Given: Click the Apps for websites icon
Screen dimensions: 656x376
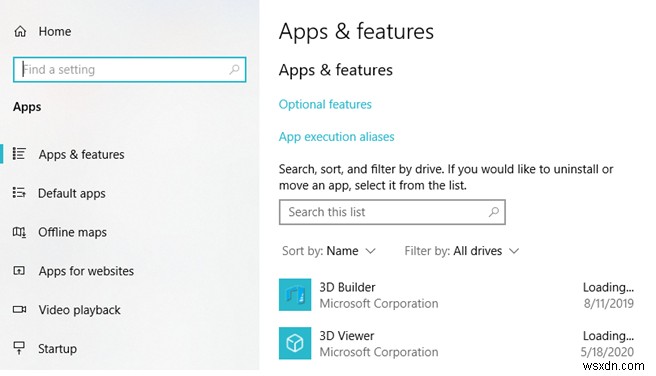Looking at the screenshot, I should (19, 271).
